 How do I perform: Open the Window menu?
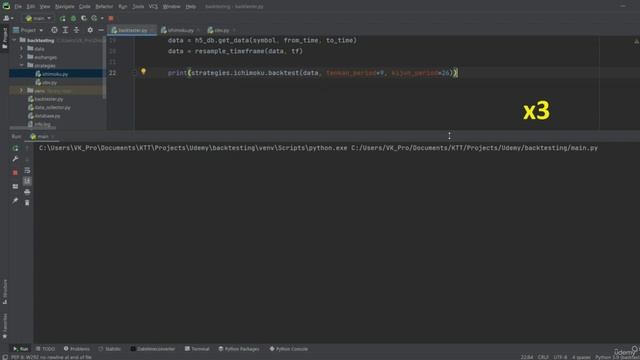pos(171,7)
